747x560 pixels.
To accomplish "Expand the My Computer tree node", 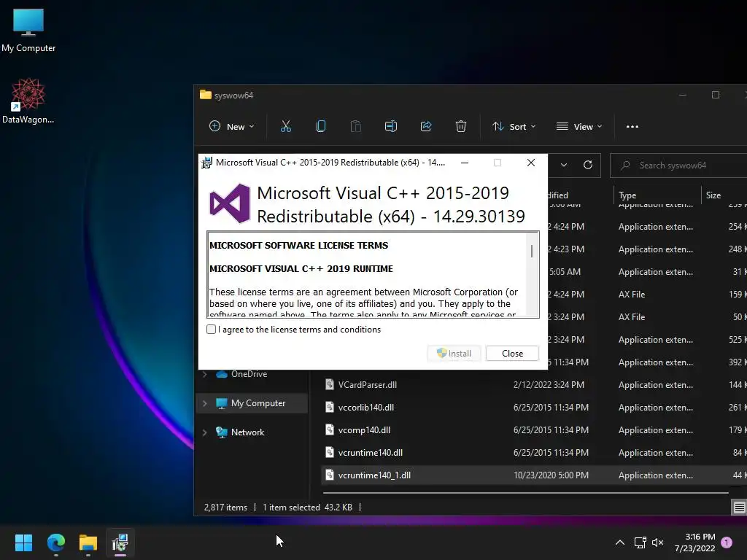I will coord(205,403).
